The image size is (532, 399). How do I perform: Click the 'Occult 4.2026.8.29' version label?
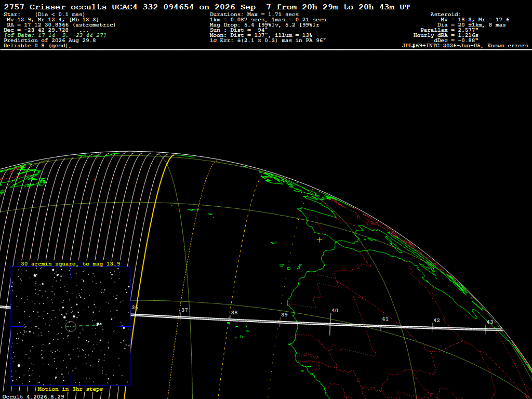(33, 396)
